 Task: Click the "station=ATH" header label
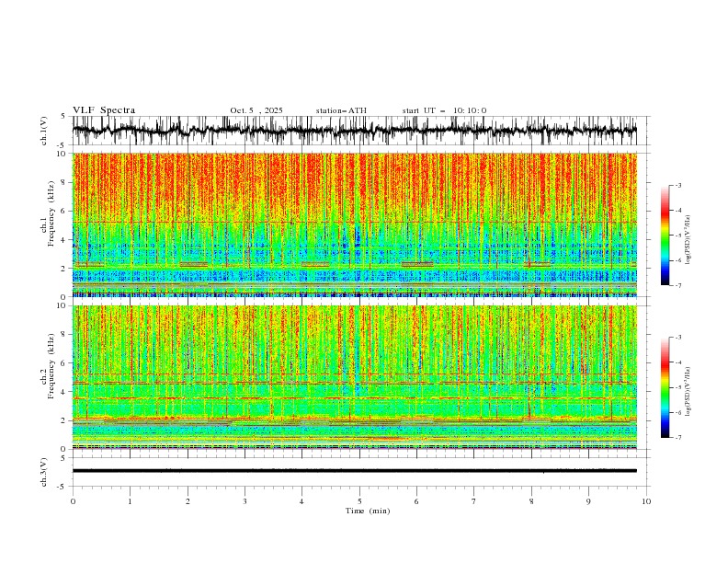tap(341, 110)
